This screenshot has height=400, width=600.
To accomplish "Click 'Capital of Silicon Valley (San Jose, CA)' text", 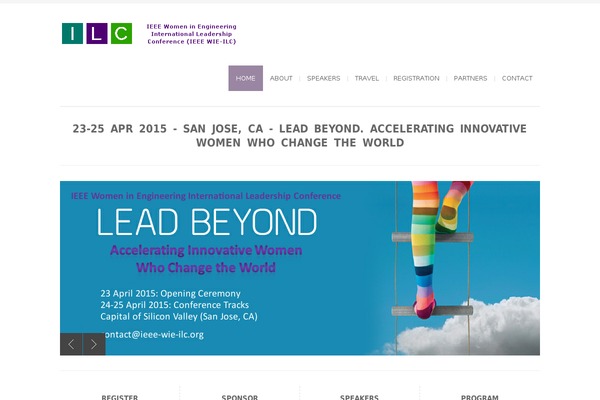I will [179, 317].
